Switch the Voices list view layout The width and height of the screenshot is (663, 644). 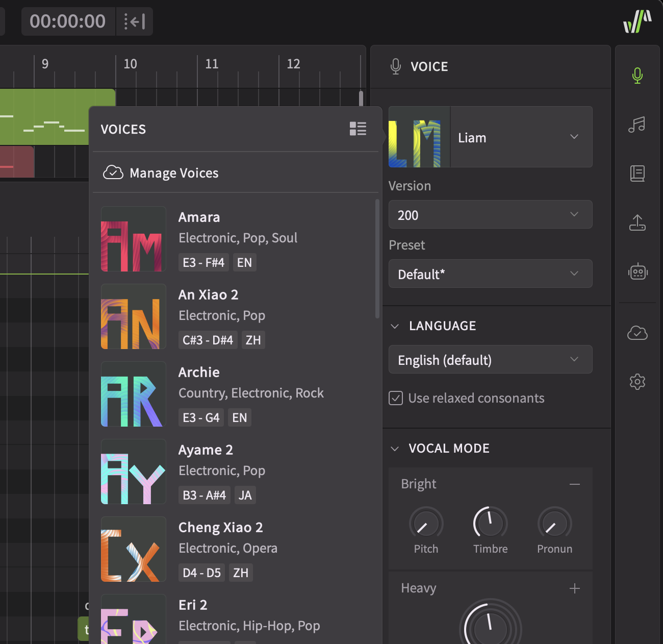tap(358, 129)
